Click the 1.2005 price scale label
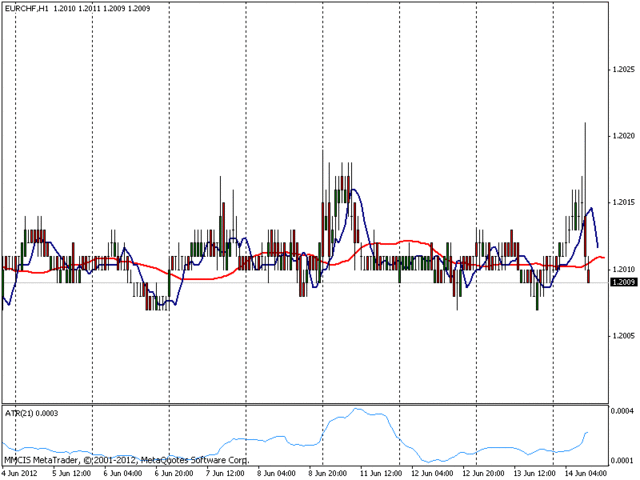The width and height of the screenshot is (640, 480). (623, 336)
